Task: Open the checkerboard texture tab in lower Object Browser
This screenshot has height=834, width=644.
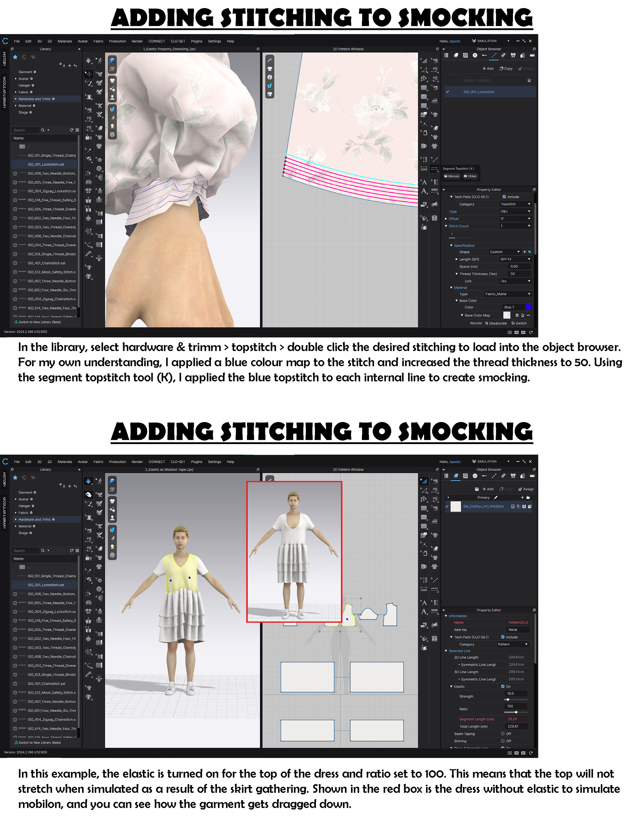Action: click(x=465, y=476)
